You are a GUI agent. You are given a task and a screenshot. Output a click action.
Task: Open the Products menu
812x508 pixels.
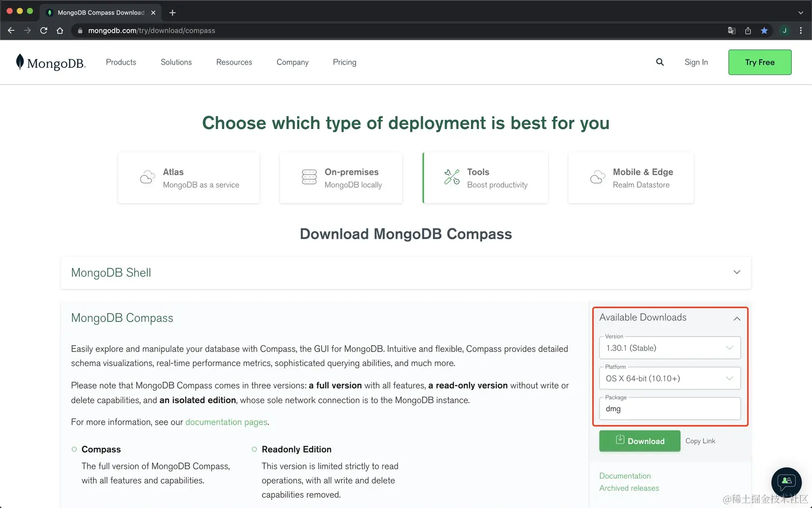click(121, 62)
